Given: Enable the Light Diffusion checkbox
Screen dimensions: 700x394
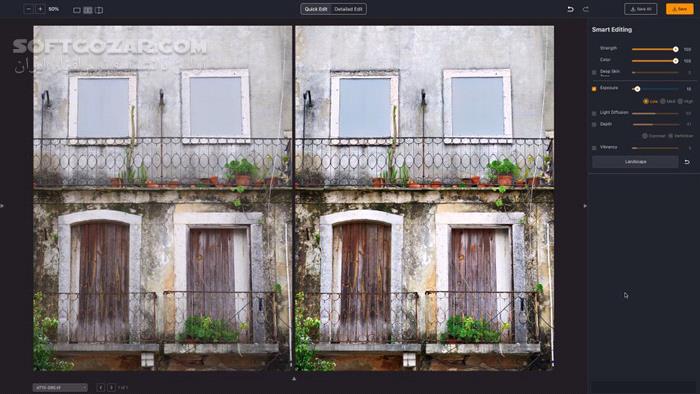Looking at the screenshot, I should tap(594, 113).
